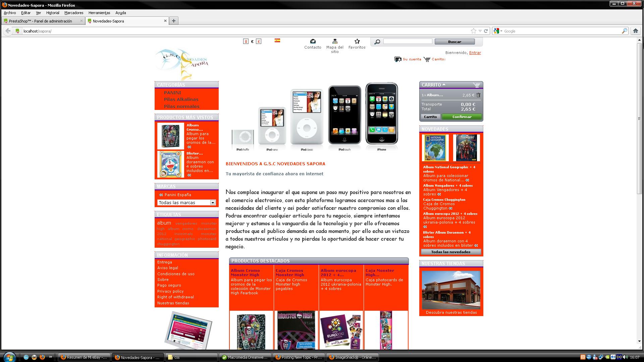The image size is (644, 362).
Task: Click the Entrar login link
Action: [x=475, y=53]
